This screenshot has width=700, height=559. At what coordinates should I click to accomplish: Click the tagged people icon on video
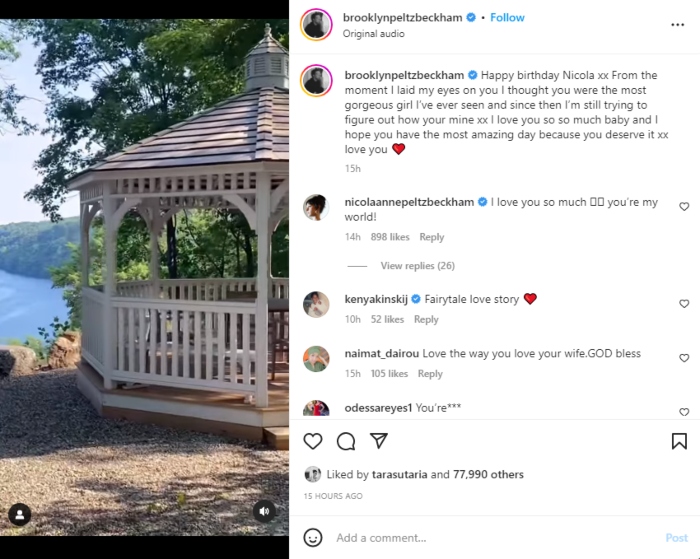19,514
